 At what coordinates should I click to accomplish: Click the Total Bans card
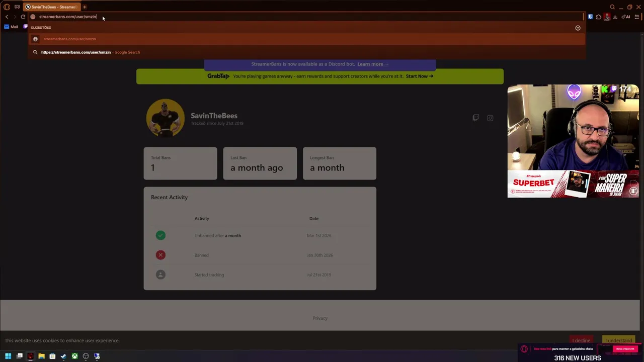[180, 163]
